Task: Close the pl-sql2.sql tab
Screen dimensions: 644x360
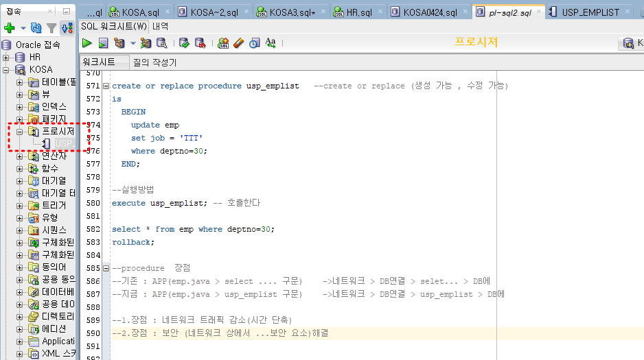Action: (539, 12)
